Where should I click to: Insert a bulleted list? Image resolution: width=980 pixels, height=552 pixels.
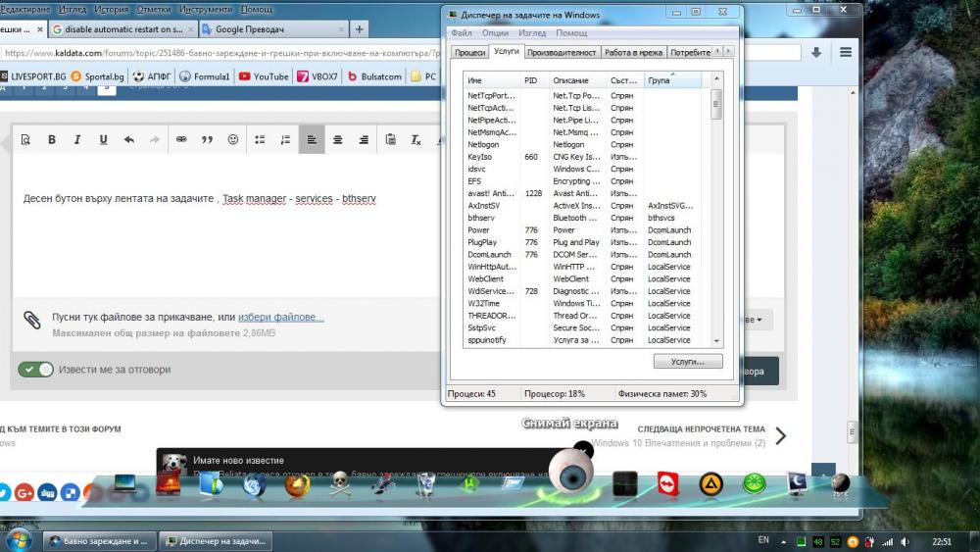pos(260,139)
